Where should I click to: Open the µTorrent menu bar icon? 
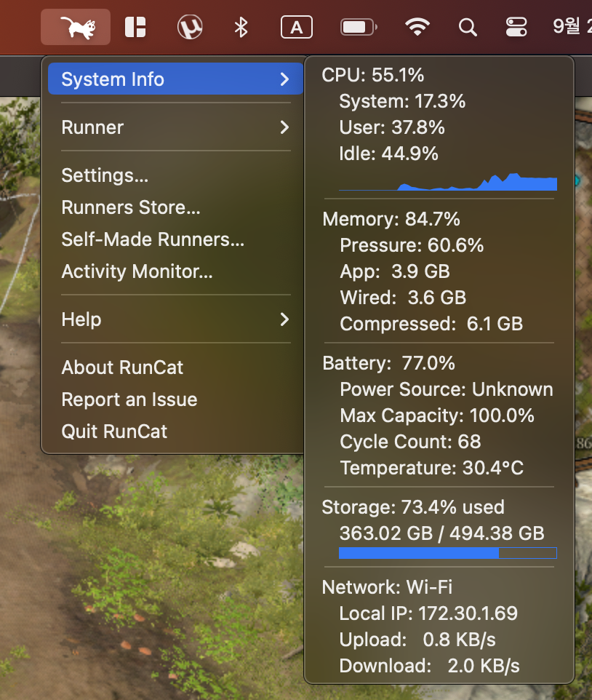point(189,27)
